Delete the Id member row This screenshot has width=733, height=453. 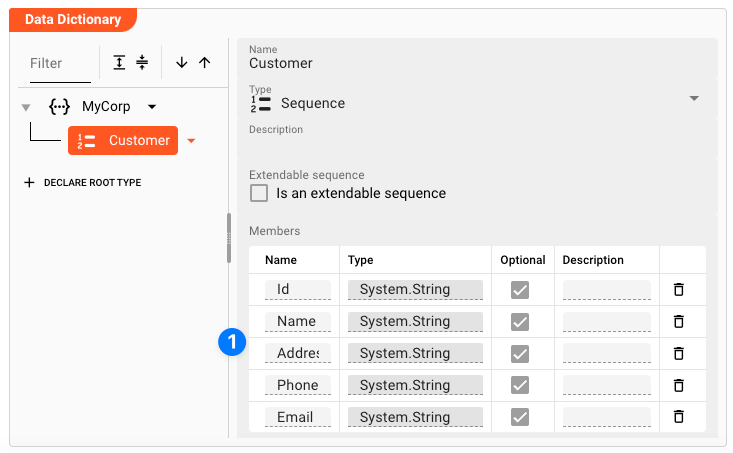click(x=678, y=290)
